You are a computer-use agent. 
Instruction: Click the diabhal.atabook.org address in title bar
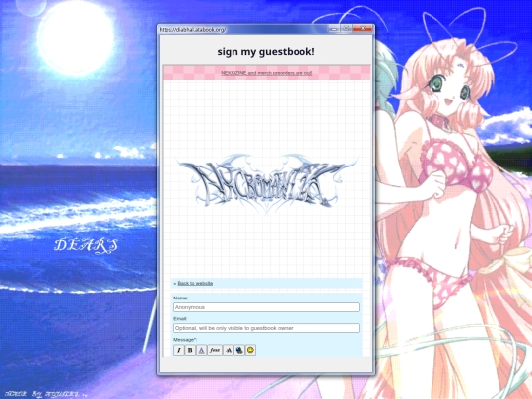(192, 30)
